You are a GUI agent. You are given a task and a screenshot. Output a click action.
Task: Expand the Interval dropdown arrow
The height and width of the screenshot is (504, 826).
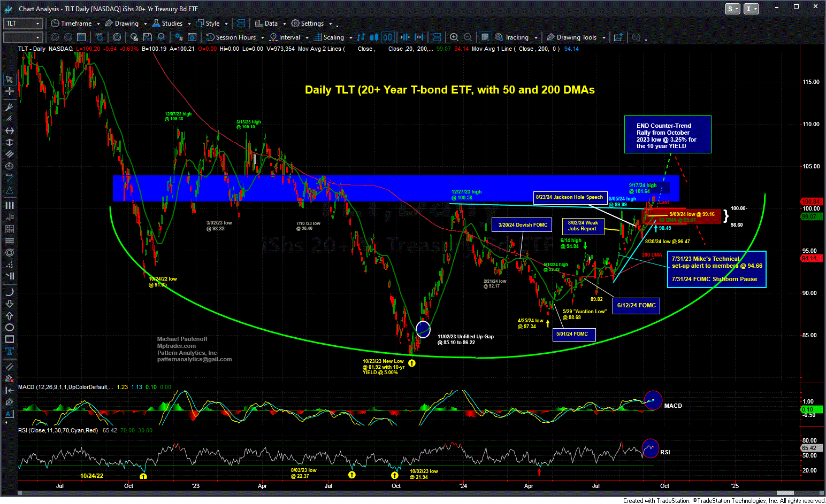click(306, 38)
